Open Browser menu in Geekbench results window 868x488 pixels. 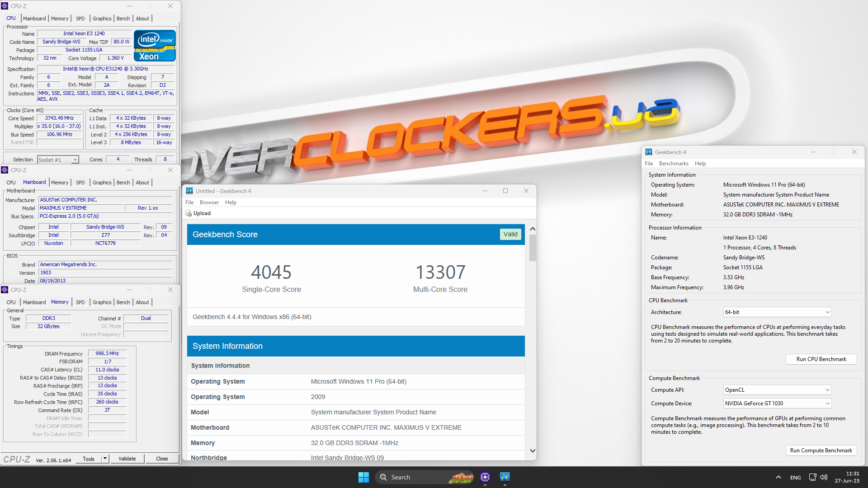point(209,202)
